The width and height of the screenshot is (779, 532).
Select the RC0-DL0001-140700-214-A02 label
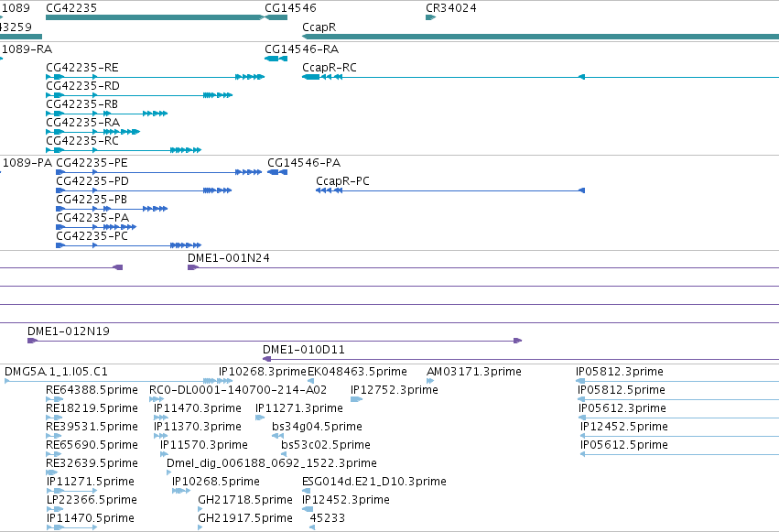pyautogui.click(x=238, y=390)
